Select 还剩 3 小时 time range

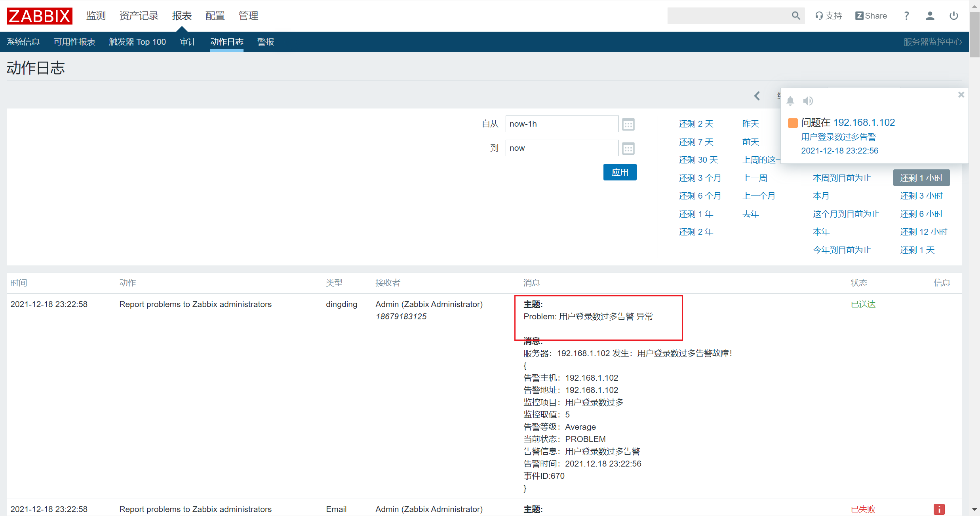click(x=921, y=196)
